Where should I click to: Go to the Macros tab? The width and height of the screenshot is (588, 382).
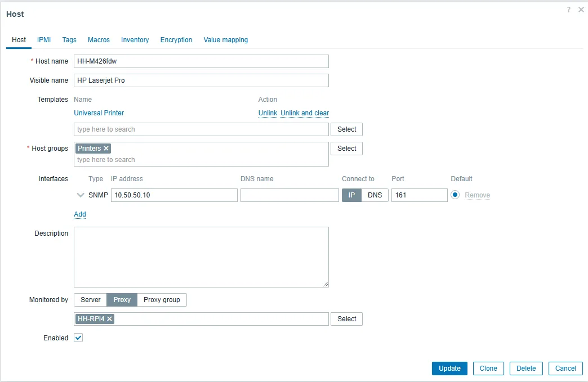pos(99,40)
